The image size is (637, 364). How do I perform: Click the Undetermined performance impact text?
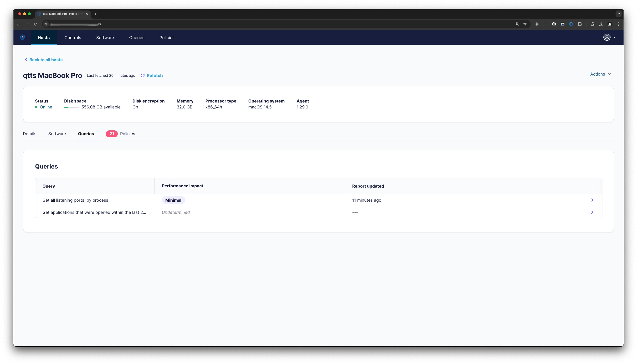[x=176, y=212]
